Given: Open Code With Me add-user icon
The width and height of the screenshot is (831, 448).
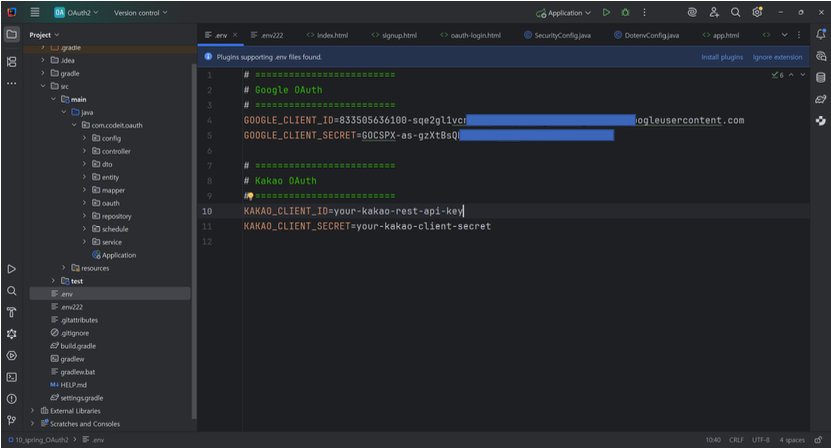Looking at the screenshot, I should point(714,12).
